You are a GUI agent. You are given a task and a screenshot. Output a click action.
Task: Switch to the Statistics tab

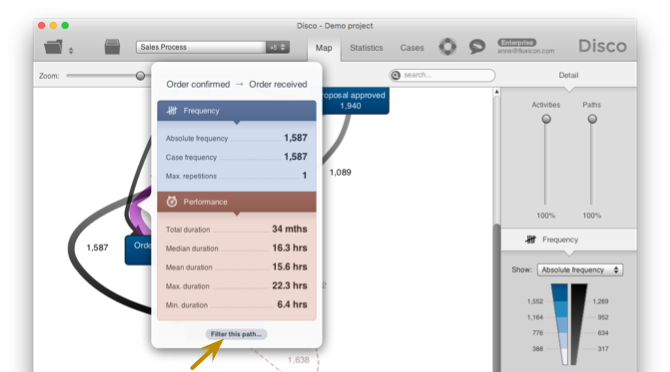[x=366, y=48]
